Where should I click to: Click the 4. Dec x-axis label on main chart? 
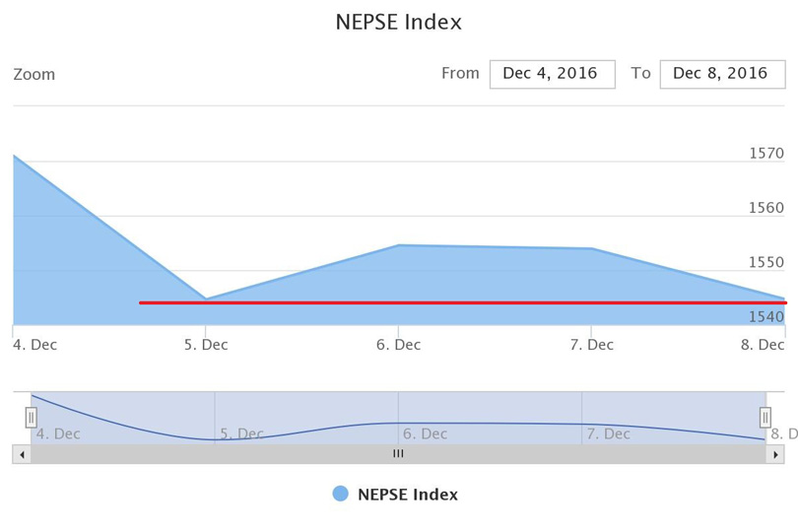tap(35, 345)
